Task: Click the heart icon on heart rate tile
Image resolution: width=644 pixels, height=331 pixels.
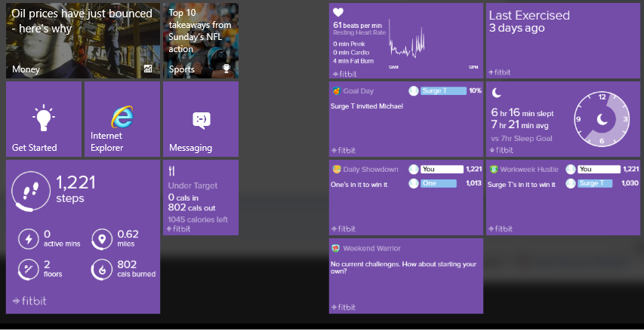Action: (338, 12)
